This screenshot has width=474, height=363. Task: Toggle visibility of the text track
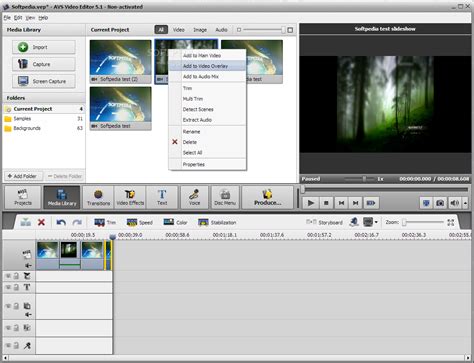click(8, 287)
